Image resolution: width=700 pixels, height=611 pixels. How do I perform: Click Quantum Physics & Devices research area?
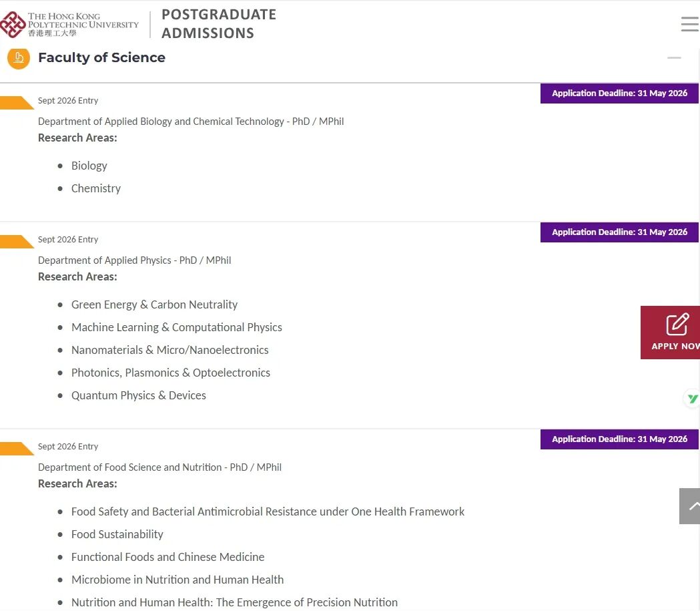point(138,395)
